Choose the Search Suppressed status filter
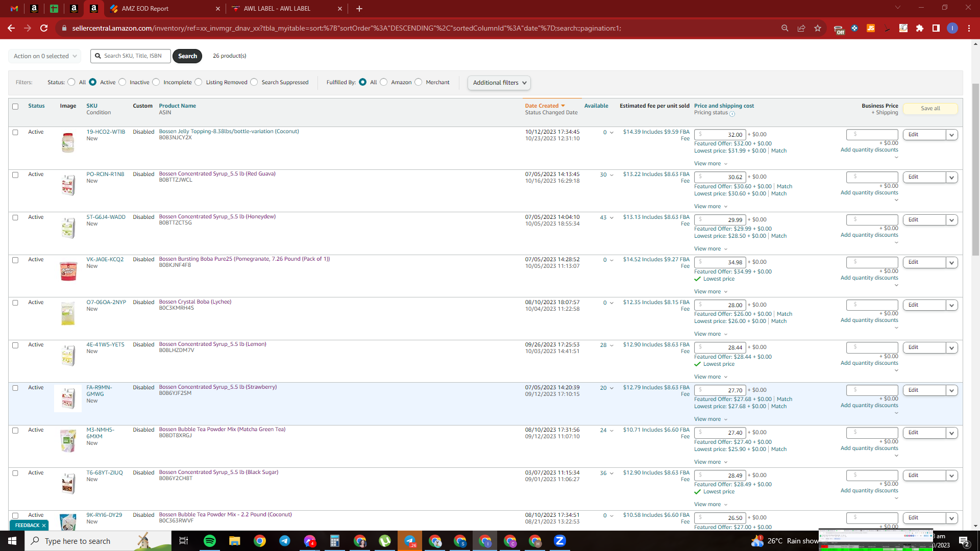This screenshot has height=551, width=980. [254, 82]
